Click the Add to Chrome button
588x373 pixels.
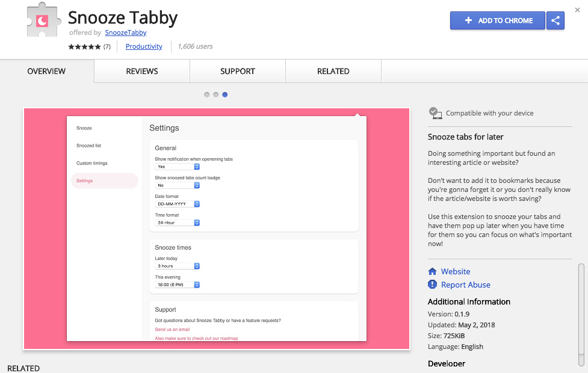coord(498,20)
